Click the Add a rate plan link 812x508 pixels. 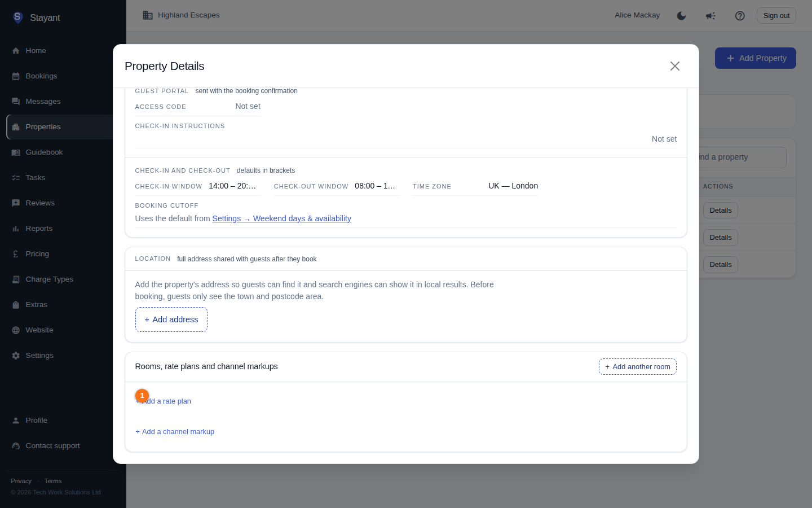pos(164,401)
